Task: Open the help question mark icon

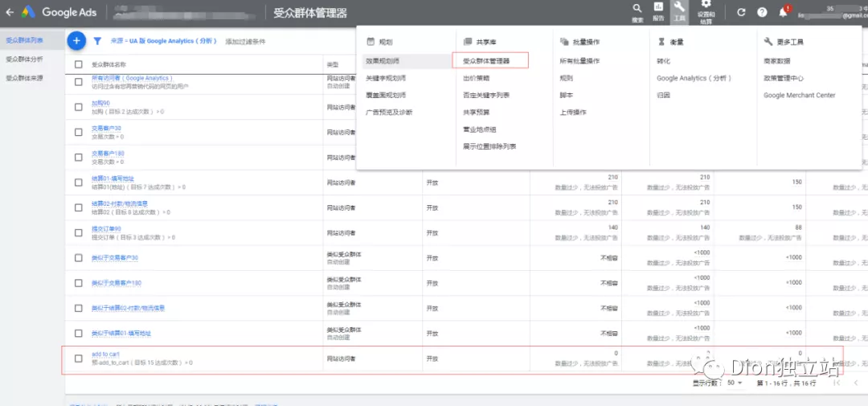Action: (x=762, y=12)
